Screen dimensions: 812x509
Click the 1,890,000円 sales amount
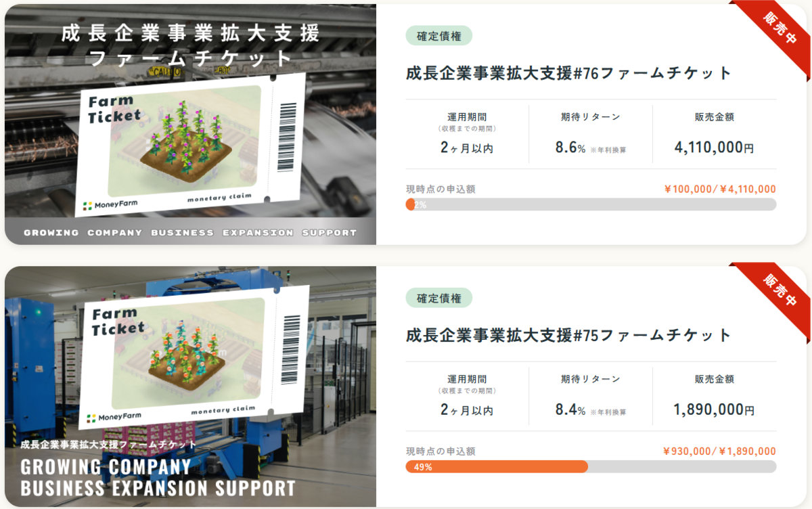(x=714, y=410)
